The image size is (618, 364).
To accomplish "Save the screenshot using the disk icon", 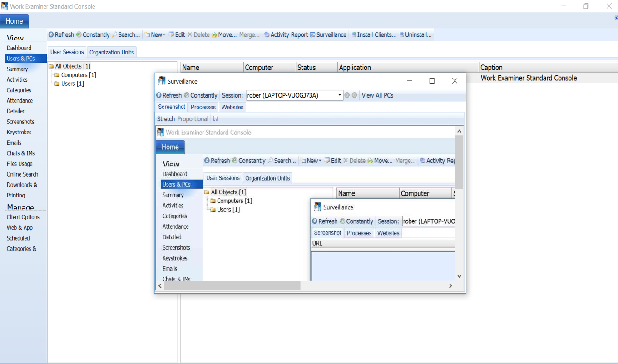I will tap(215, 118).
